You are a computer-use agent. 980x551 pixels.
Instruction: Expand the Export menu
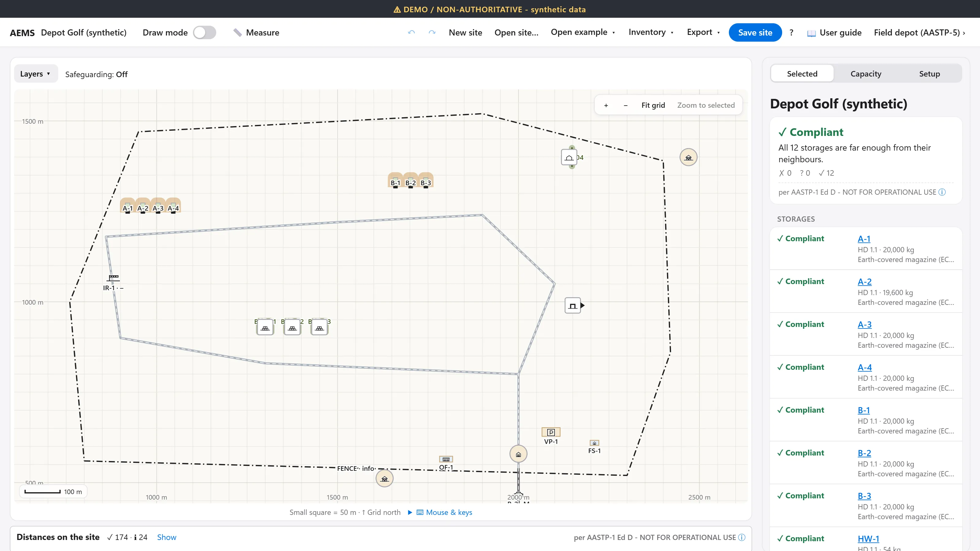click(x=703, y=32)
